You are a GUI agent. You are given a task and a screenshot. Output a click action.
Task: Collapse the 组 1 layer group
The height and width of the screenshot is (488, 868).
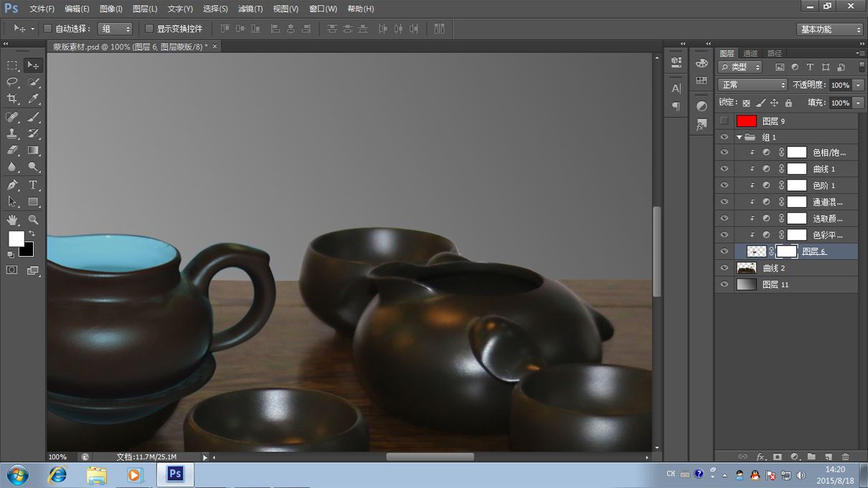tap(739, 137)
